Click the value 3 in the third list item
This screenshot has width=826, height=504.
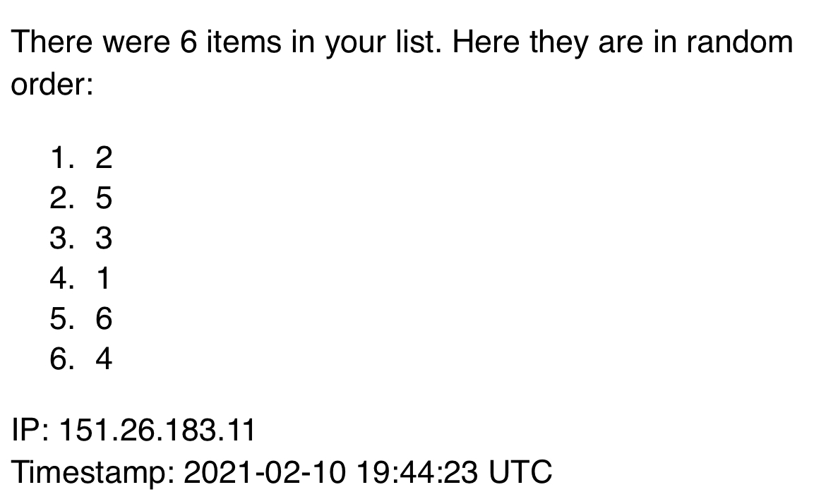[x=103, y=239]
